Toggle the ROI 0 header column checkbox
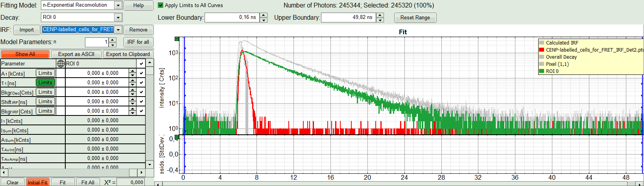 click(141, 63)
